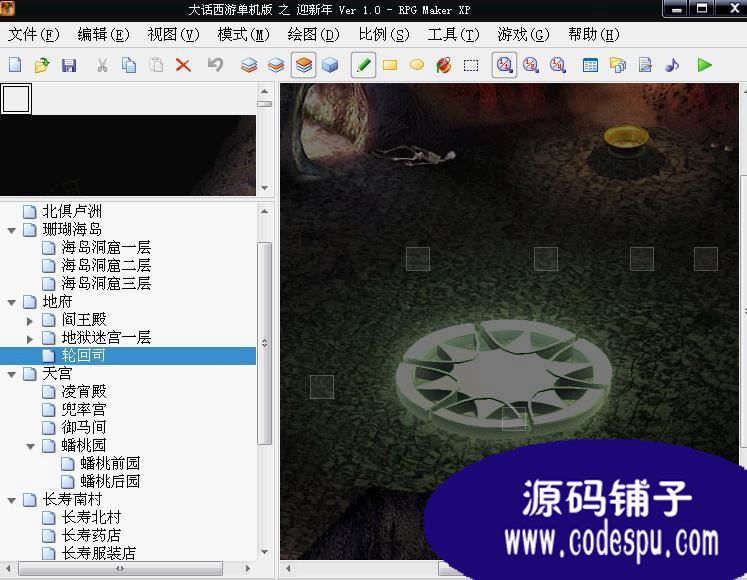Select the Pencil drawing tool

point(363,65)
